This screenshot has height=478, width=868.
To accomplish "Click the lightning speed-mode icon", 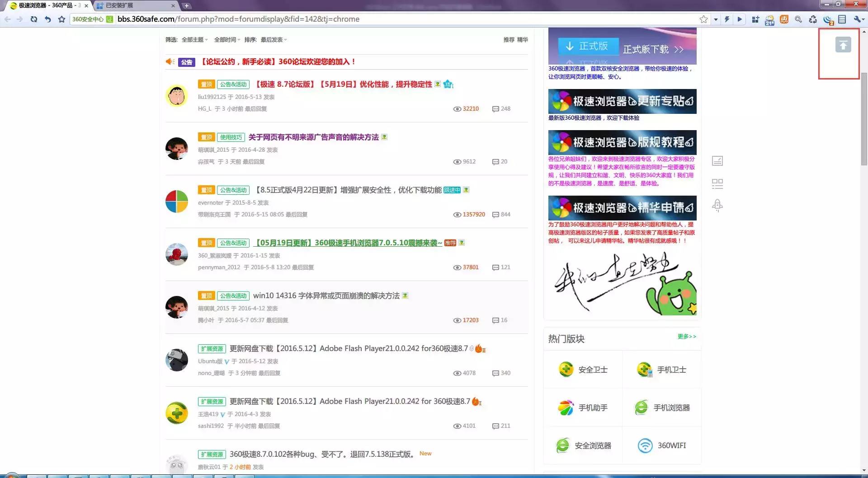I will click(x=727, y=19).
